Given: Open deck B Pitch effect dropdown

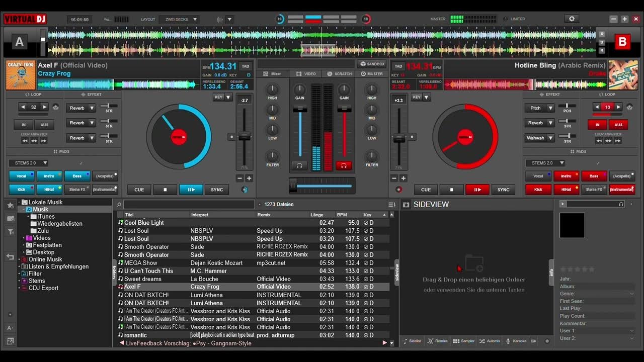Looking at the screenshot, I should (x=539, y=108).
